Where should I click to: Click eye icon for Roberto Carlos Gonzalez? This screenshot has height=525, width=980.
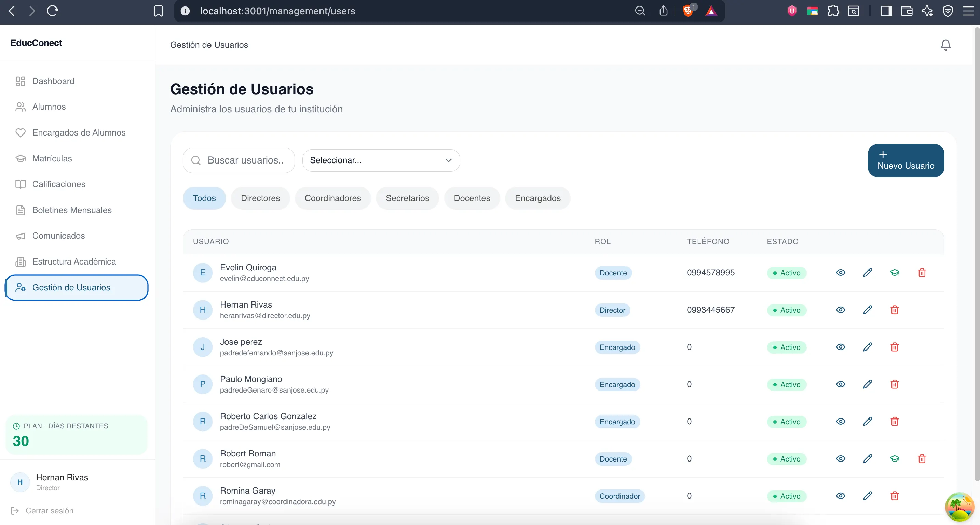tap(840, 421)
